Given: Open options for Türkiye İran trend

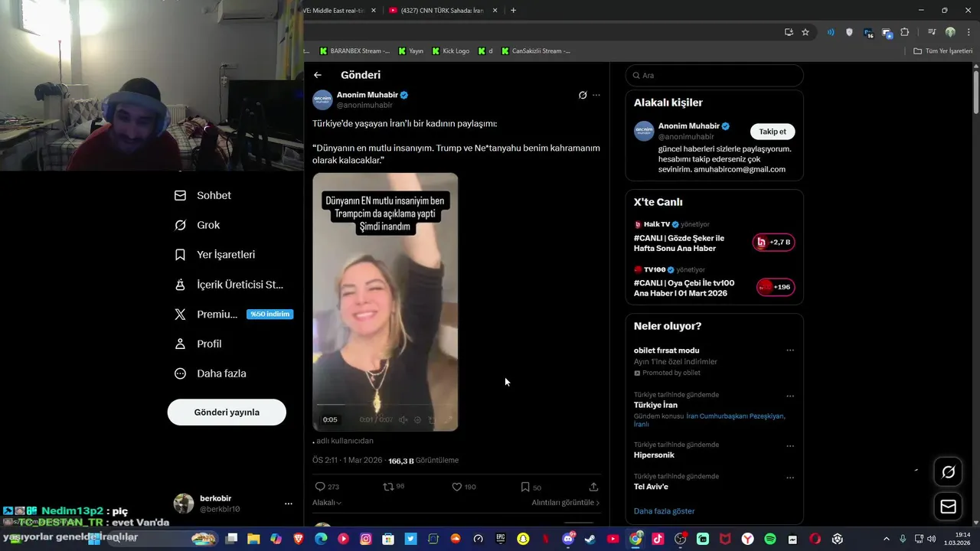Looking at the screenshot, I should [790, 396].
